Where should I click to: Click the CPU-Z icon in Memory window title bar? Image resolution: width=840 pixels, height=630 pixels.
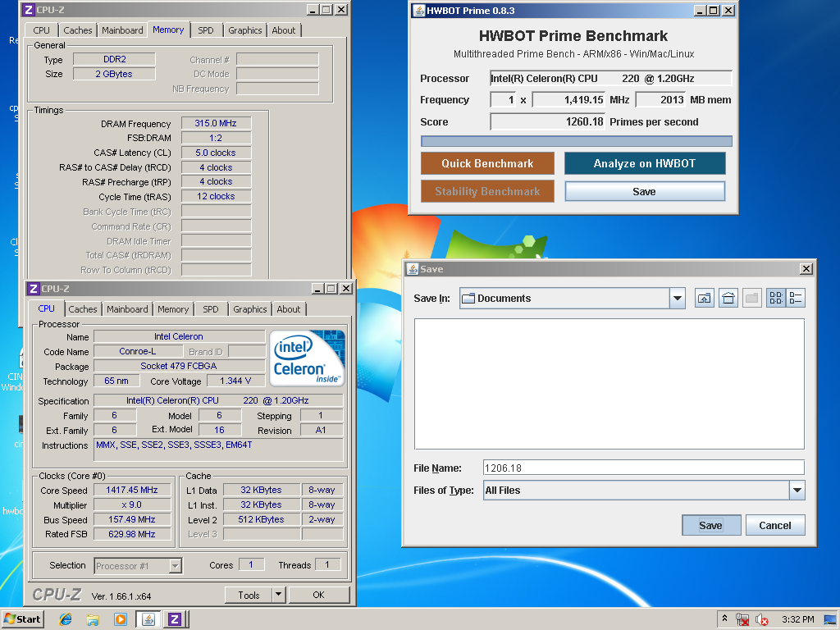click(29, 10)
